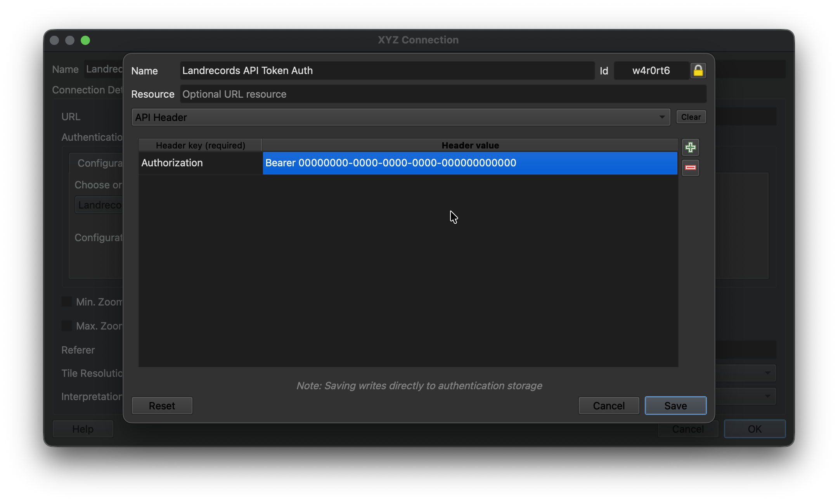Click the Clear button beside method dropdown
Viewport: 838px width, 504px height.
[x=691, y=117]
